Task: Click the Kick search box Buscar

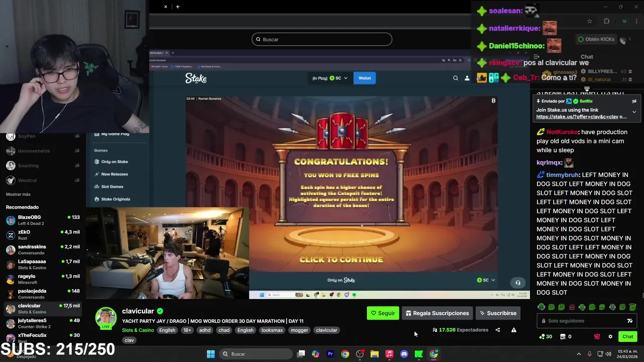Action: coord(321,39)
